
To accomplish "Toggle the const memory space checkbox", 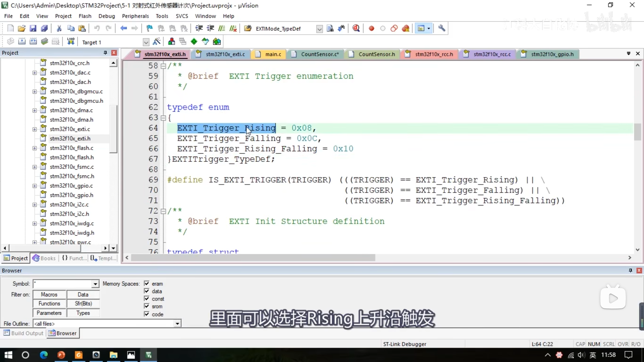I will [x=147, y=299].
